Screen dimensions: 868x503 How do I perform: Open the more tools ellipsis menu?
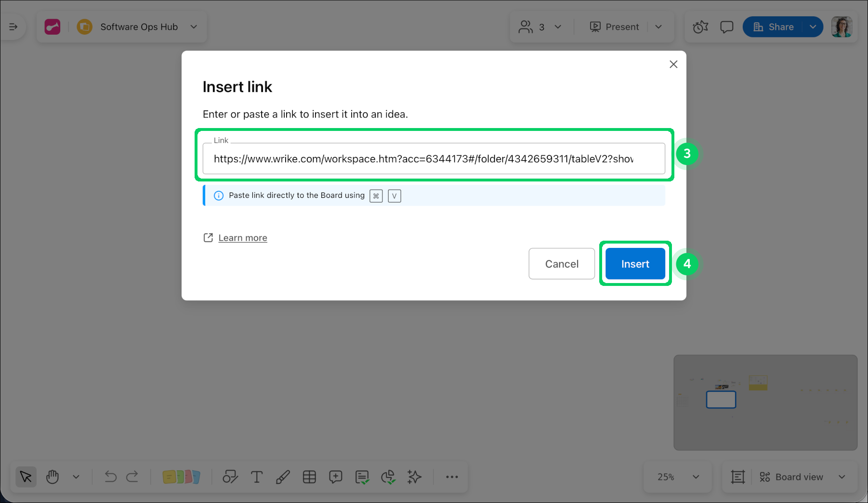(452, 477)
